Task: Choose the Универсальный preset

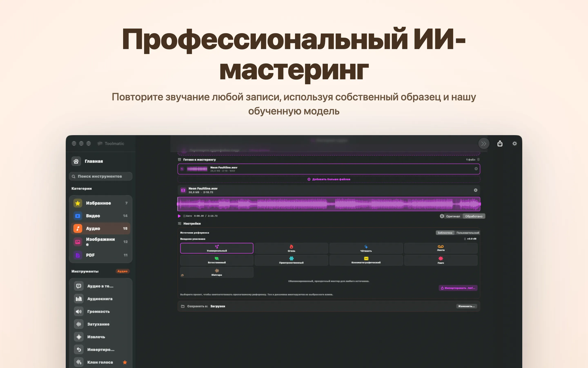Action: tap(217, 248)
